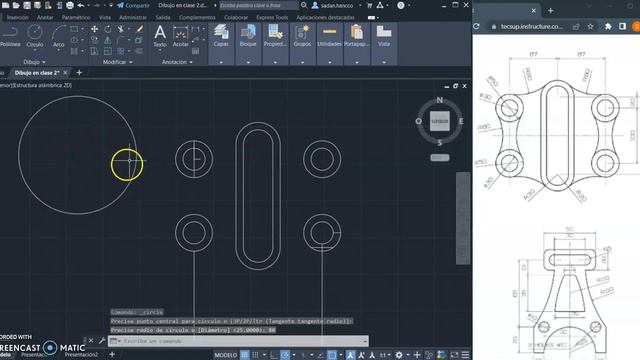Add a new drawing tab with plus
Screen dimensions: 640x360
tap(79, 73)
